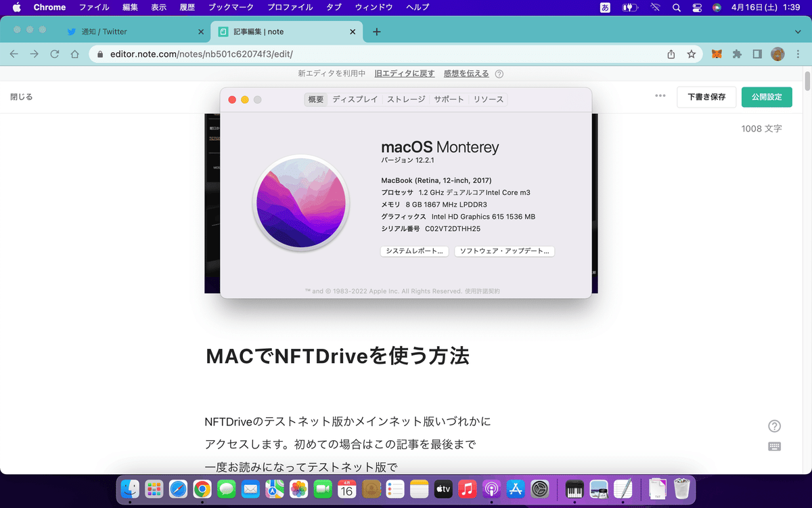Open the ファイル menu
Image resolution: width=812 pixels, height=508 pixels.
click(94, 7)
